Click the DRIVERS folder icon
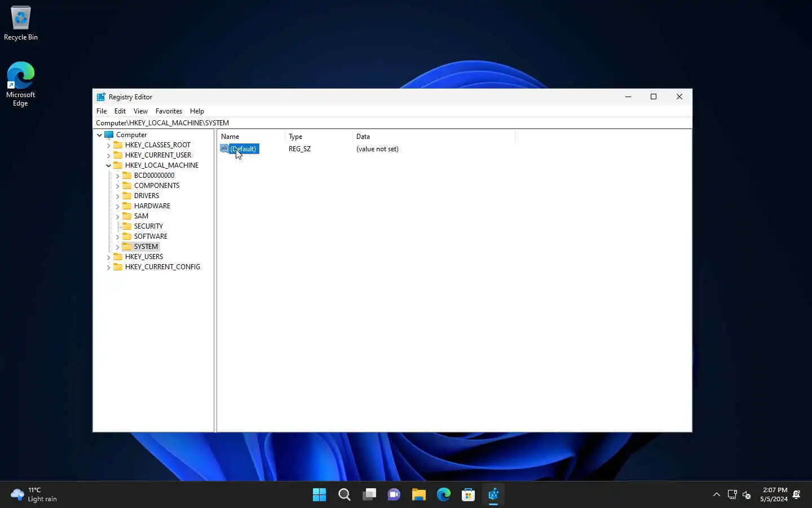The height and width of the screenshot is (508, 812). point(127,196)
